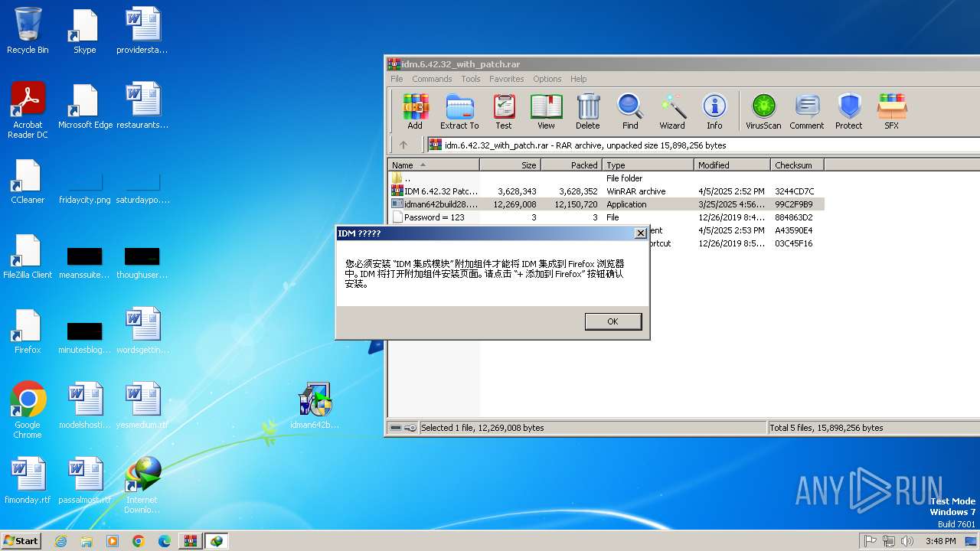The image size is (980, 551).
Task: Click the Comment toolbar icon
Action: click(807, 112)
